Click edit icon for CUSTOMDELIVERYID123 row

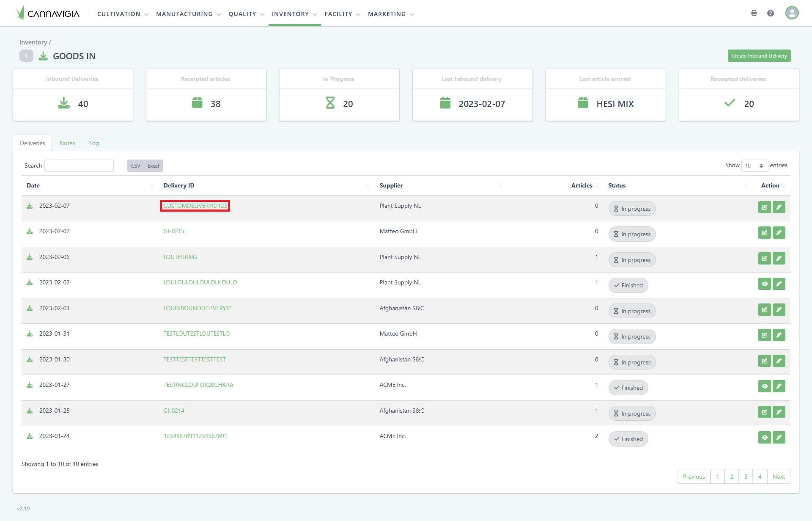[x=764, y=207]
